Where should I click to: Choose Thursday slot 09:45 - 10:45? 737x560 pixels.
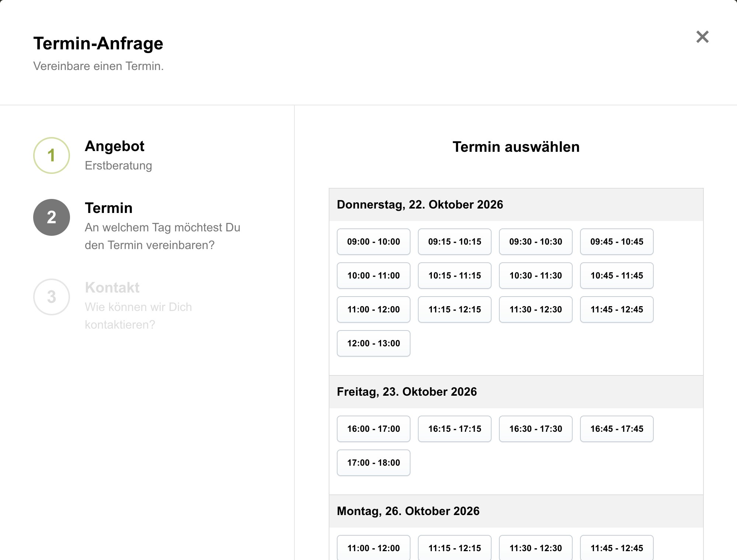617,242
